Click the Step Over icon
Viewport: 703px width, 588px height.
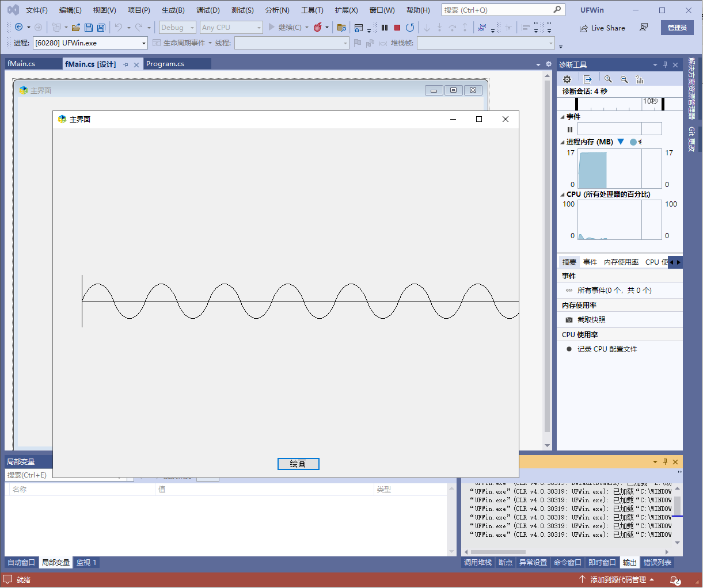click(452, 27)
